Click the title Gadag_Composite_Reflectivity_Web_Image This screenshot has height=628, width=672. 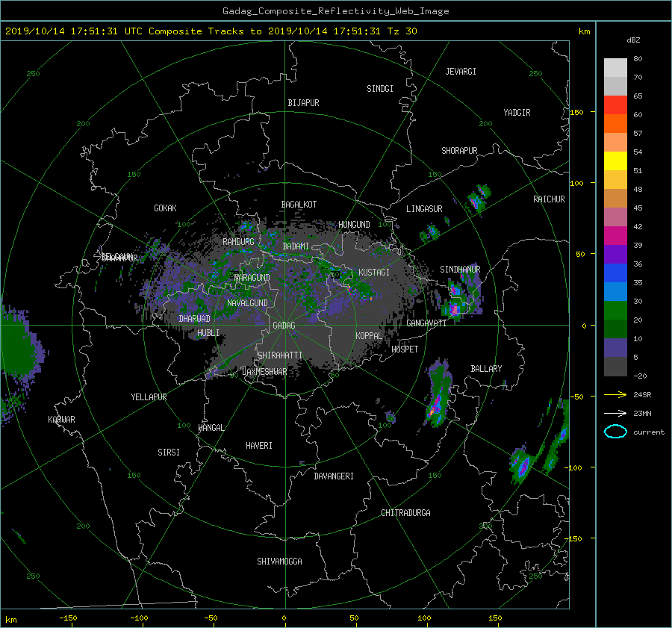[x=335, y=11]
